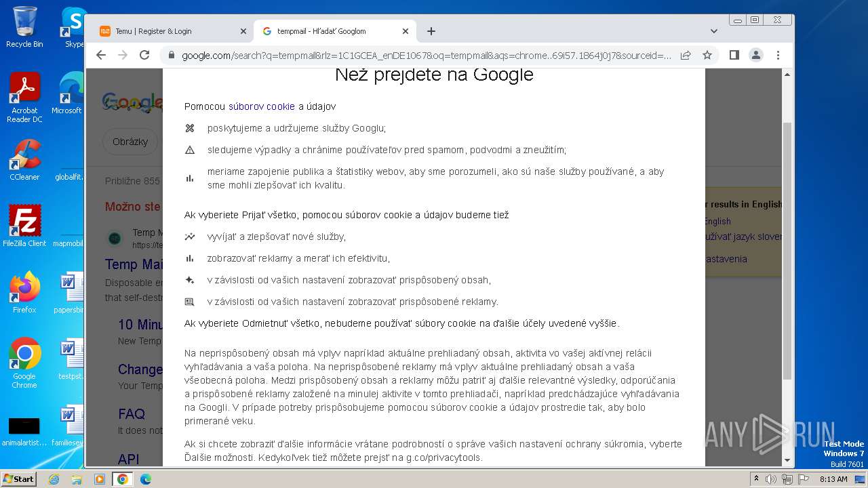Bookmark this page with the star icon

tap(707, 55)
